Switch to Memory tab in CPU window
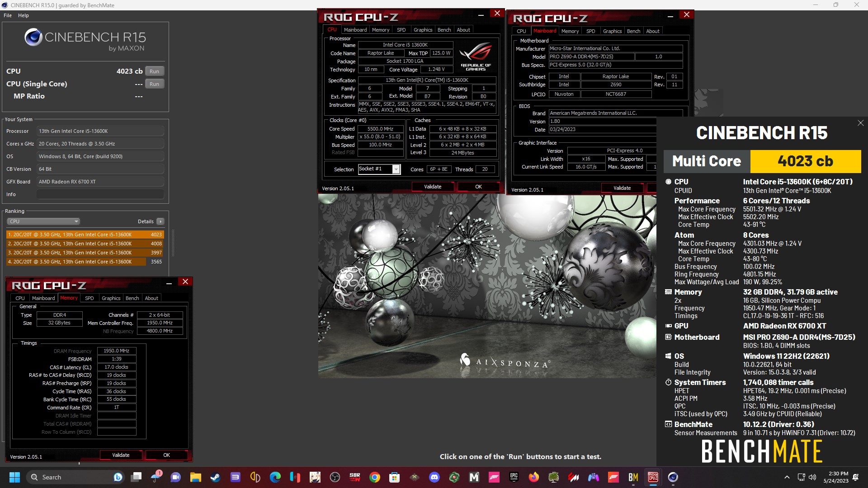868x488 pixels. (381, 30)
